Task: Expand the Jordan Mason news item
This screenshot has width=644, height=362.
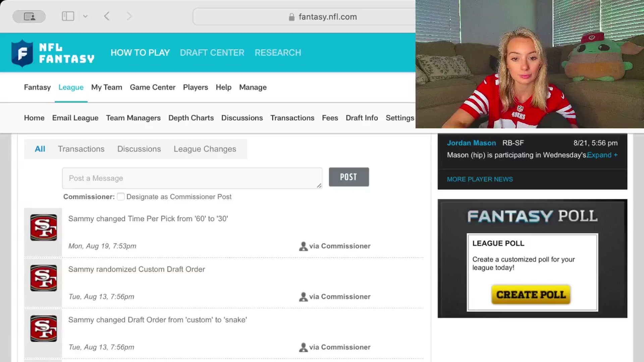Action: pos(602,155)
